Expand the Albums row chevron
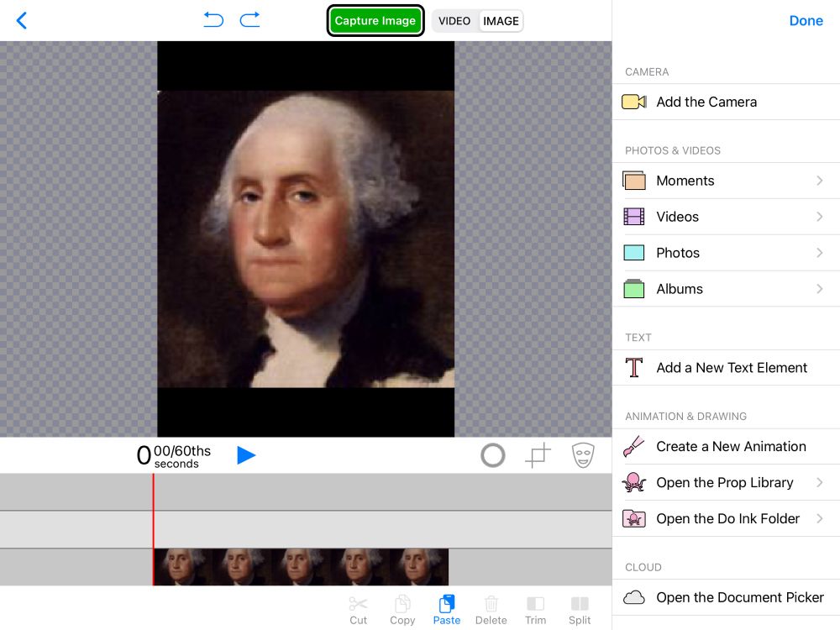 [x=819, y=289]
